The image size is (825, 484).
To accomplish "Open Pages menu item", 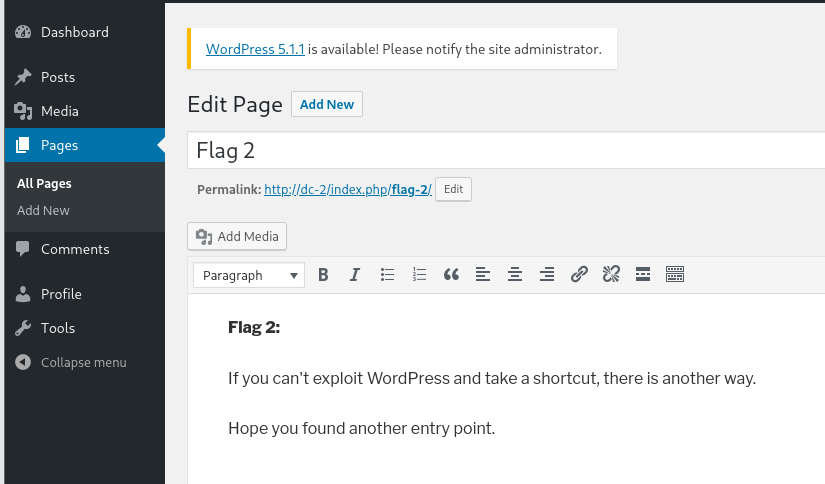I will click(x=85, y=145).
